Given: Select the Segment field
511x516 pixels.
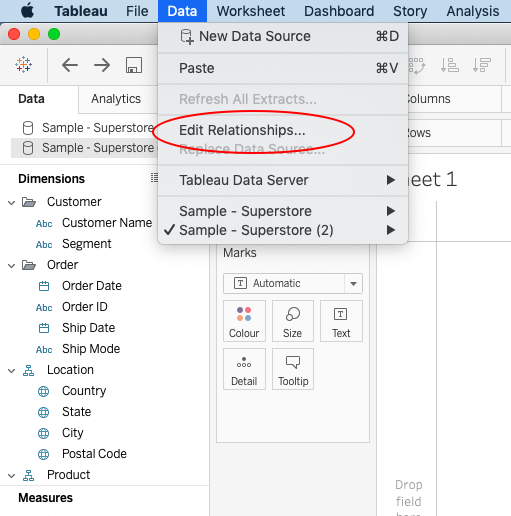Looking at the screenshot, I should click(x=87, y=244).
